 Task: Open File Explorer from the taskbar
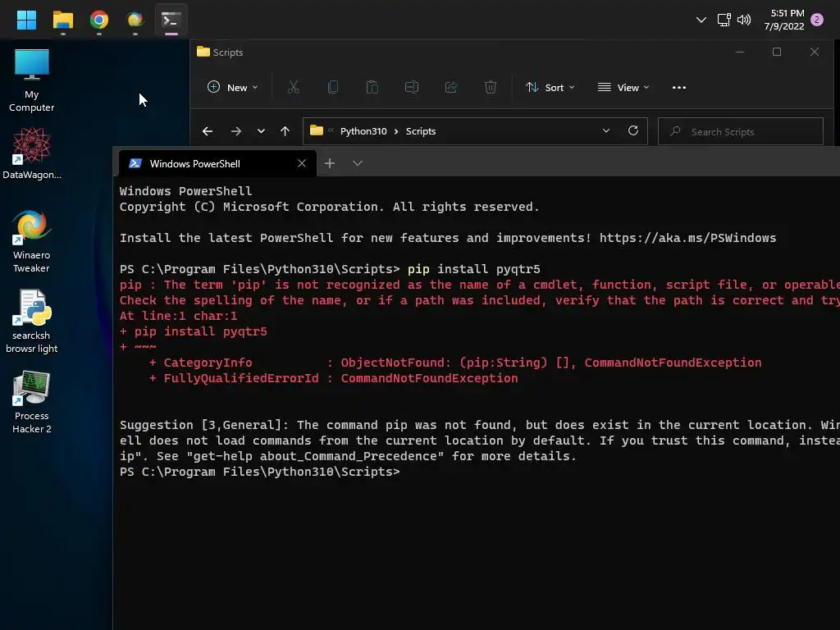click(62, 21)
